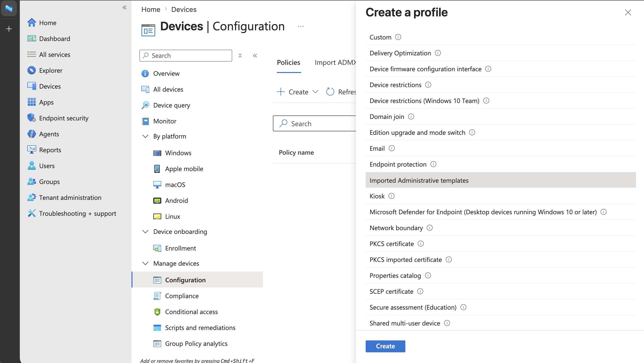Collapse the Device onboarding section
This screenshot has height=363, width=644.
click(x=145, y=231)
